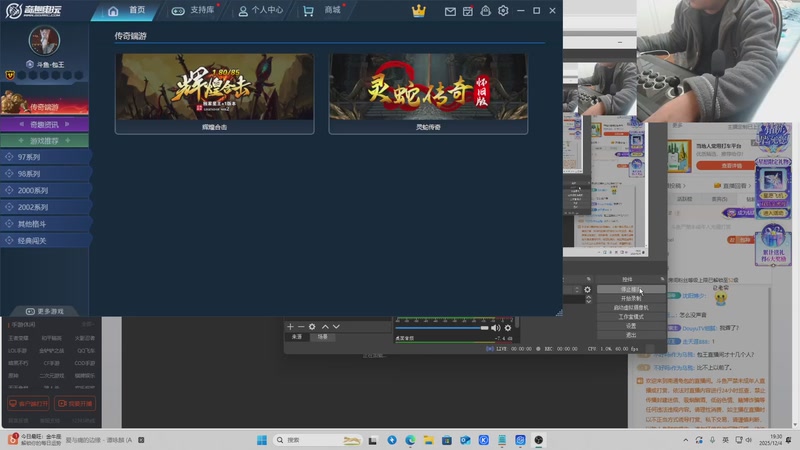The width and height of the screenshot is (800, 450).
Task: Expand the 2000系列 category
Action: (x=45, y=190)
